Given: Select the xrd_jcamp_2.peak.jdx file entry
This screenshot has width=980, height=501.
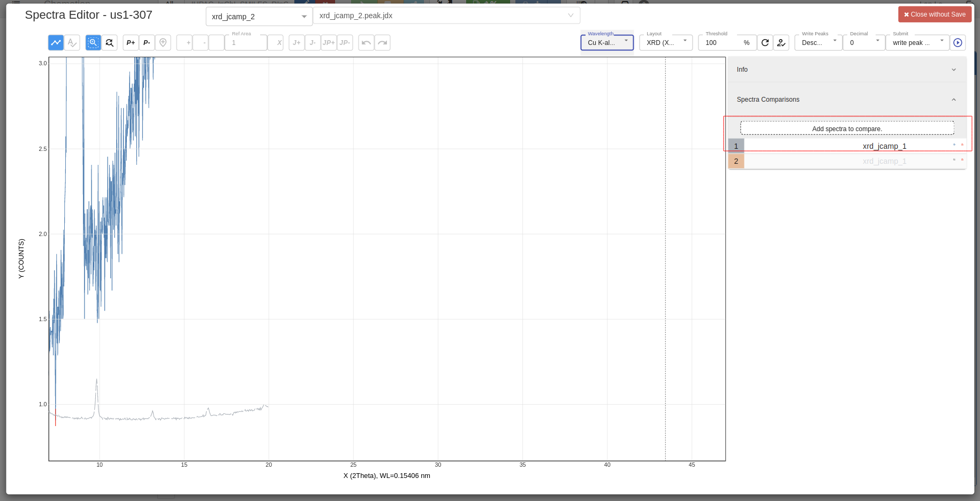Looking at the screenshot, I should tap(447, 16).
